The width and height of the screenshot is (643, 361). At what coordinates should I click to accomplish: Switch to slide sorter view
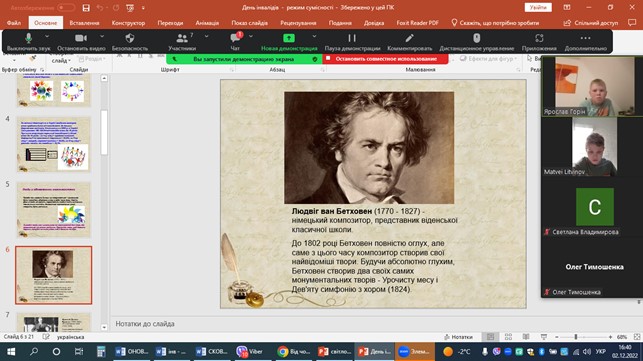[508, 337]
